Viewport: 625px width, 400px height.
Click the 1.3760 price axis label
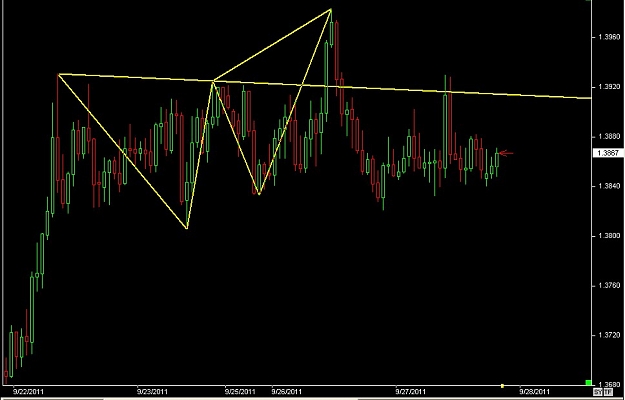pyautogui.click(x=608, y=286)
